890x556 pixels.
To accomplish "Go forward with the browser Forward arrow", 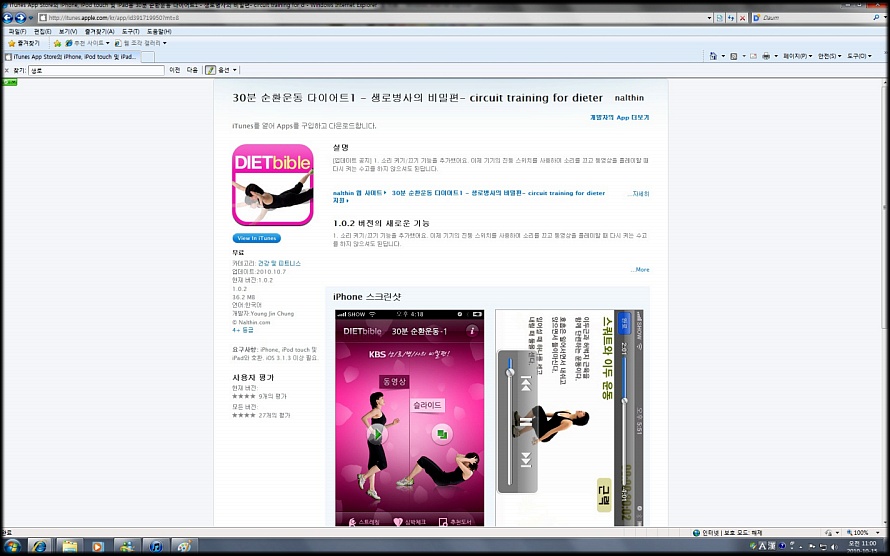I will point(20,18).
